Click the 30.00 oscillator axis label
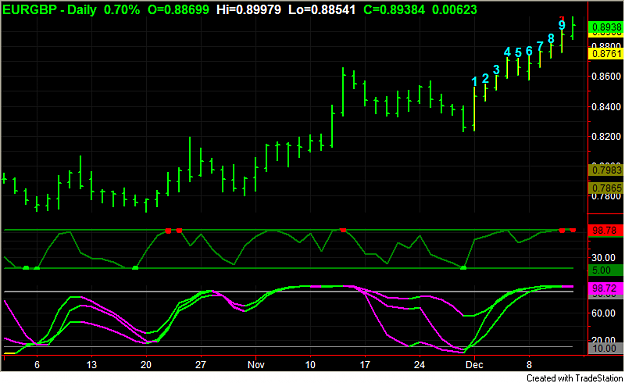 (x=604, y=257)
